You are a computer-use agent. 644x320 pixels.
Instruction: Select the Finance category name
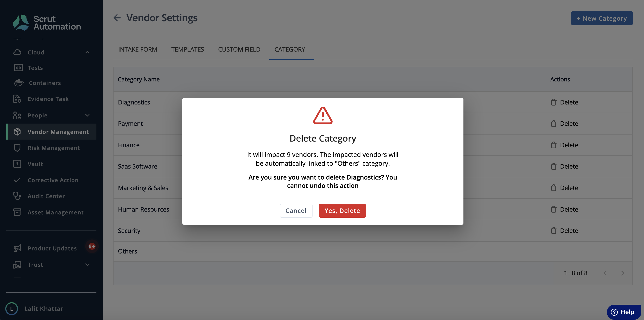128,145
